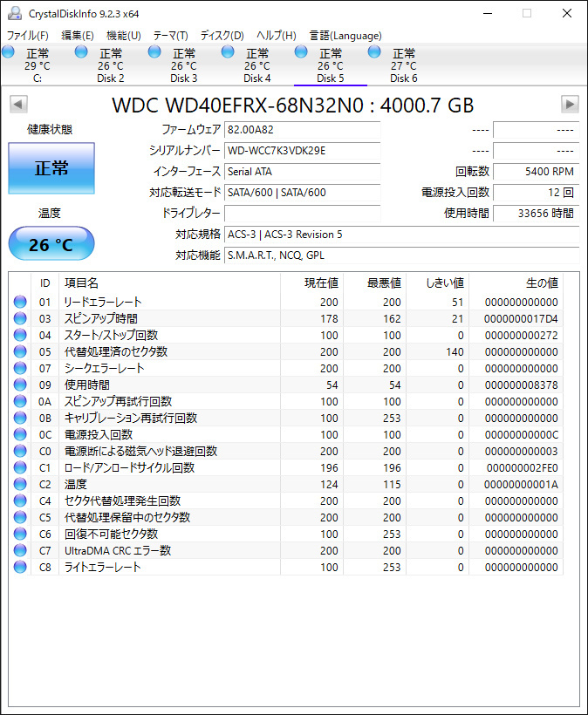The width and height of the screenshot is (588, 715).
Task: Click the S.M.A.R.T., NCQ, GPL features field
Action: (402, 255)
